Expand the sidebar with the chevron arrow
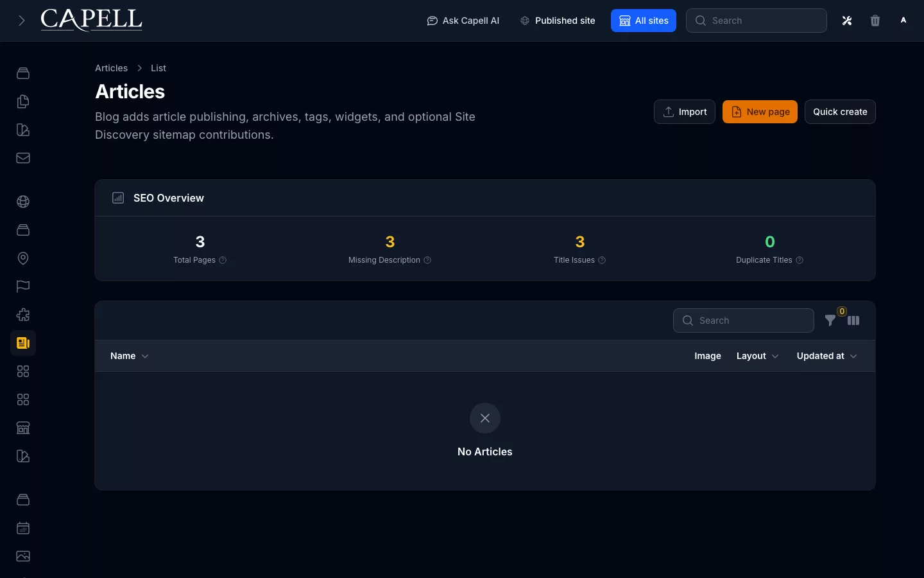This screenshot has height=578, width=924. (22, 21)
